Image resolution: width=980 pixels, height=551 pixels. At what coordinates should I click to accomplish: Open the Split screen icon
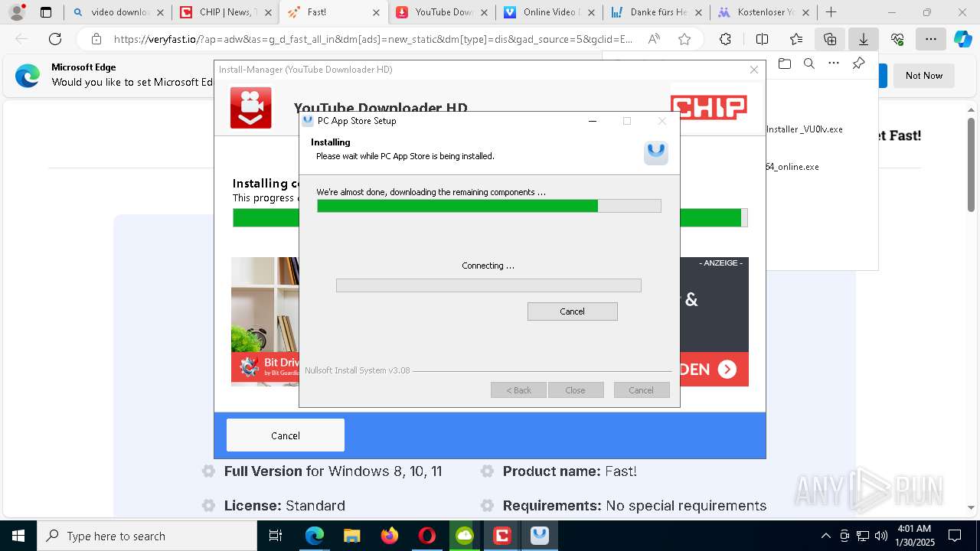[762, 39]
